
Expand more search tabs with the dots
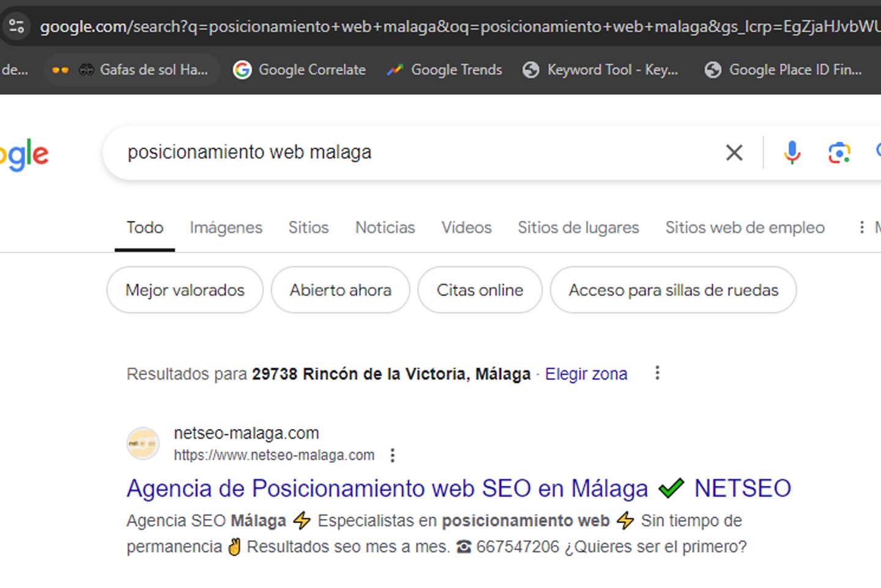point(861,228)
